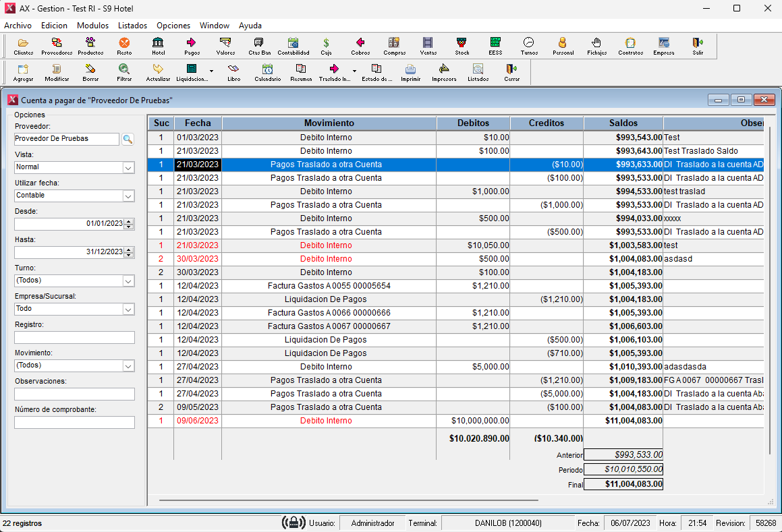Open the Modulos menu
The height and width of the screenshot is (532, 782).
point(92,26)
